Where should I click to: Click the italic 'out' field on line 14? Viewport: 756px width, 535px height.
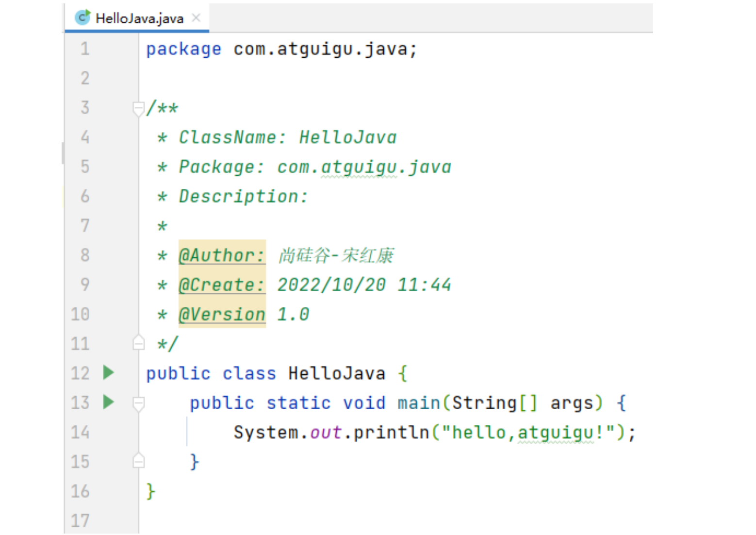point(326,433)
